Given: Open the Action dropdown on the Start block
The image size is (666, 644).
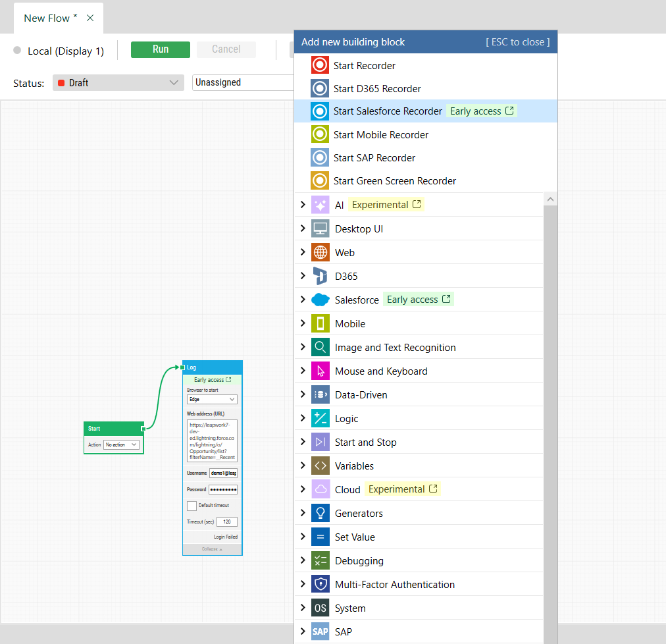Looking at the screenshot, I should click(x=122, y=444).
